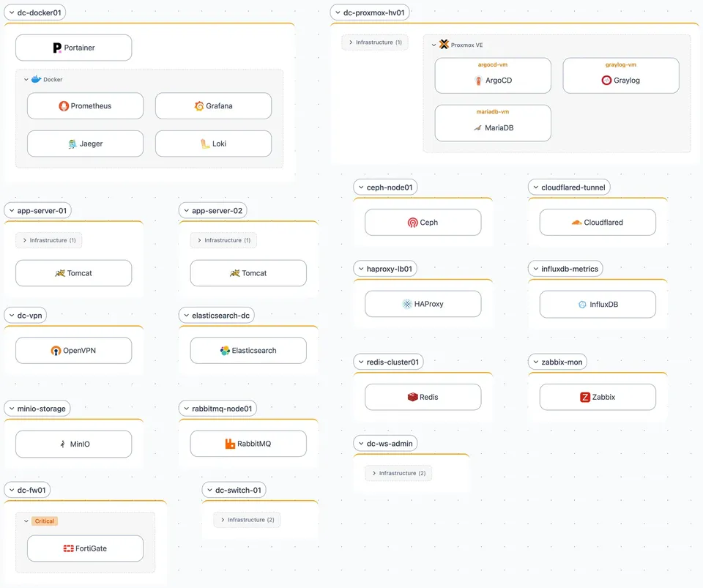Image resolution: width=703 pixels, height=588 pixels.
Task: Expand Infrastructure (1) under app-server-02
Action: pyautogui.click(x=224, y=240)
